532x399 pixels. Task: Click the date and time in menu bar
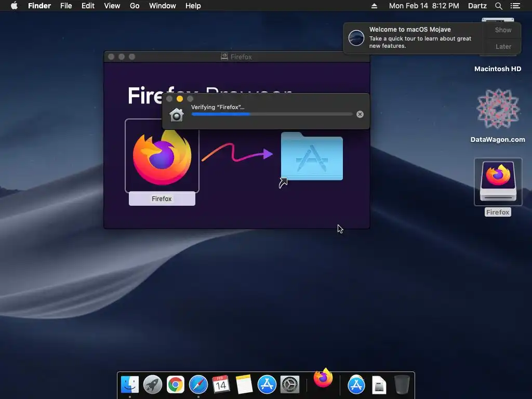click(x=424, y=6)
